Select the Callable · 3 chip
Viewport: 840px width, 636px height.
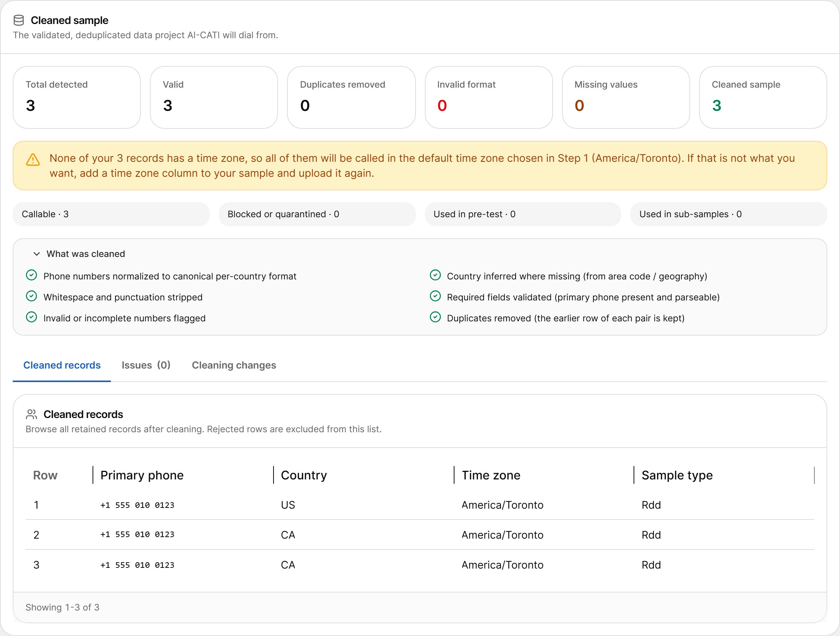(x=111, y=214)
